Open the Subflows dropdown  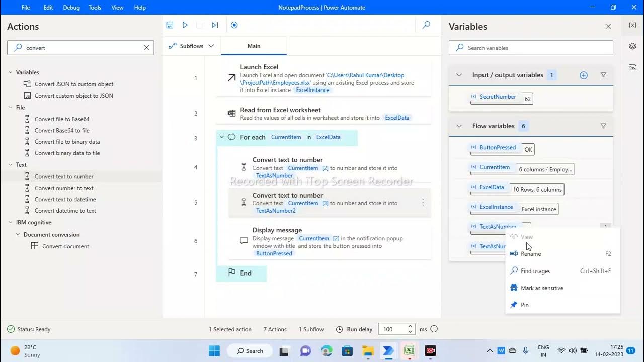pyautogui.click(x=191, y=46)
